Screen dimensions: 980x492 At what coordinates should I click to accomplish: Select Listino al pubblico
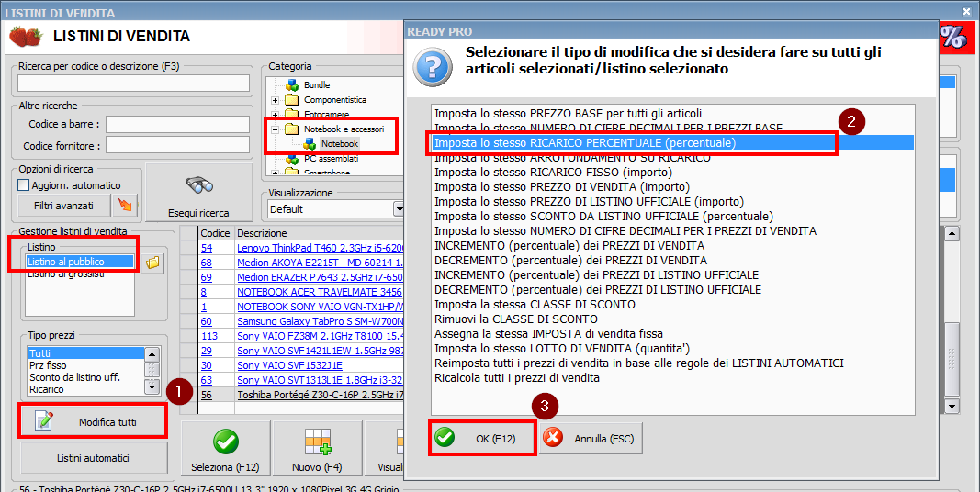point(79,262)
